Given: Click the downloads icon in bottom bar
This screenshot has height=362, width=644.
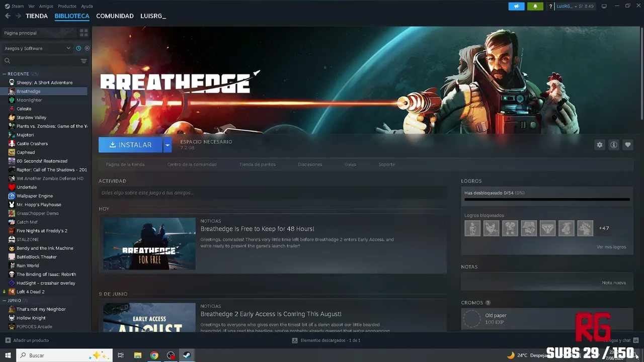Looking at the screenshot, I should tap(294, 340).
